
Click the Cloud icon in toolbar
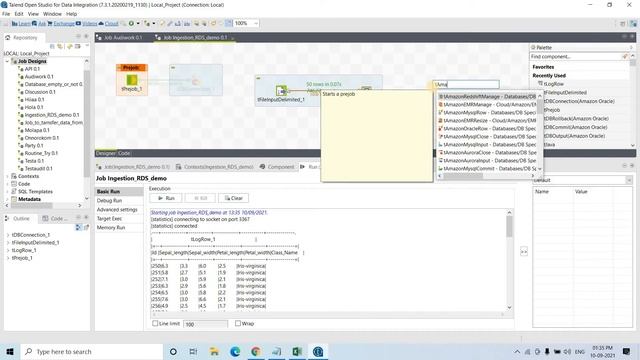click(101, 24)
